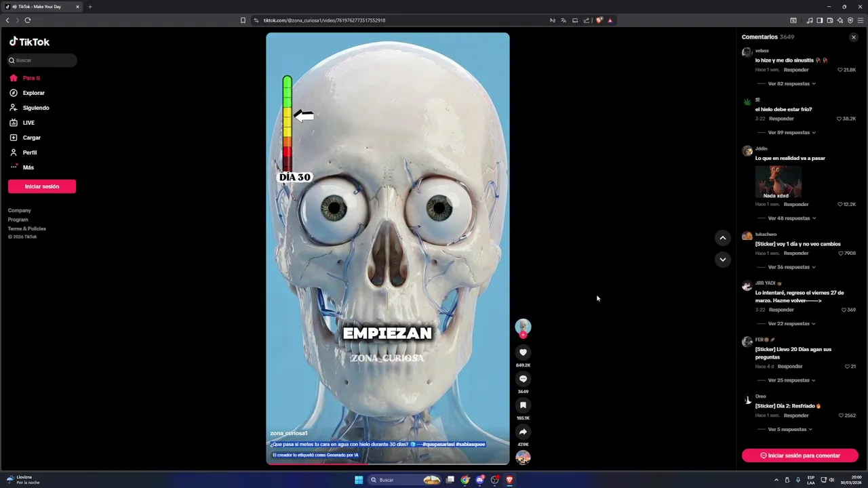Viewport: 868px width, 488px height.
Task: Expand Ver 36 respuestas
Action: tap(791, 267)
